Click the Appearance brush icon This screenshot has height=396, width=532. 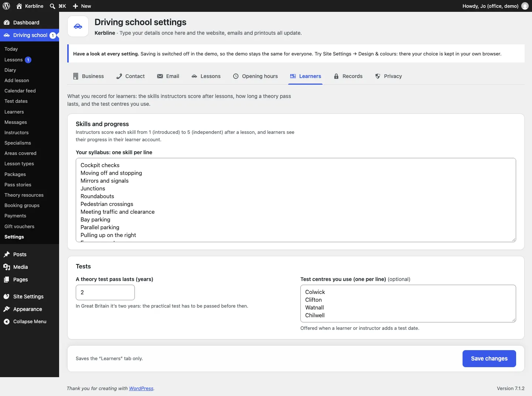pyautogui.click(x=7, y=309)
